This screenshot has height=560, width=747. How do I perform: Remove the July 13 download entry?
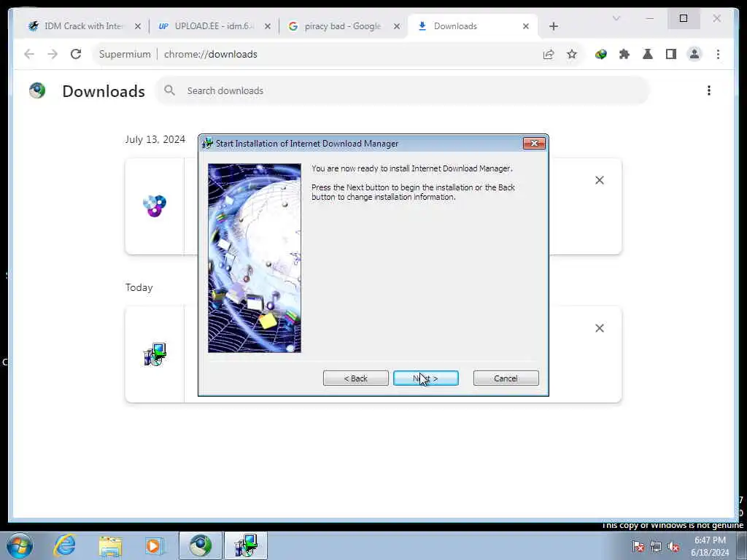(600, 180)
